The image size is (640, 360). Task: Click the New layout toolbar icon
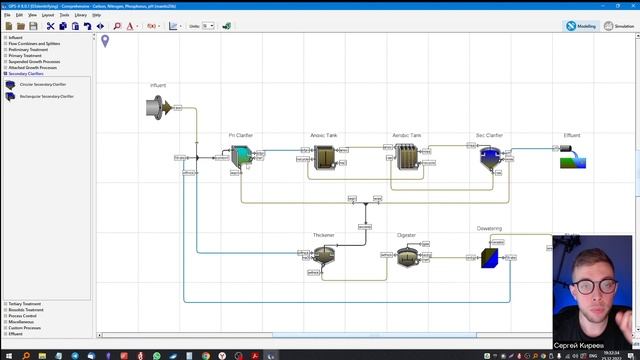9,26
